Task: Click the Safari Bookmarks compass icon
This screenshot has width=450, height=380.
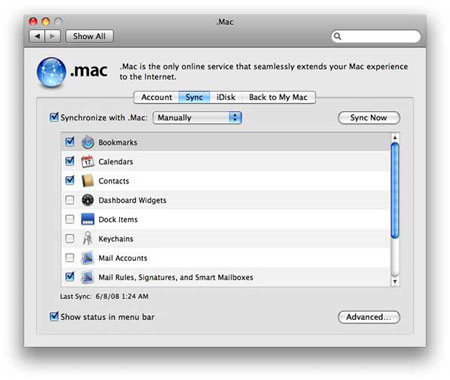Action: [x=88, y=143]
